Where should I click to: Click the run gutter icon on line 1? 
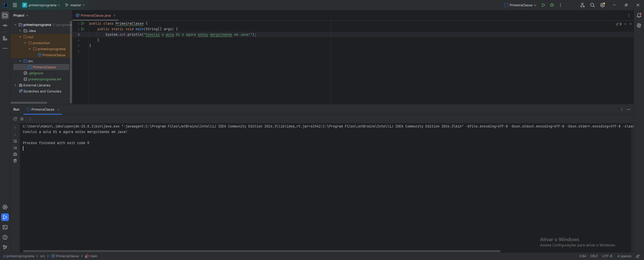tap(83, 23)
